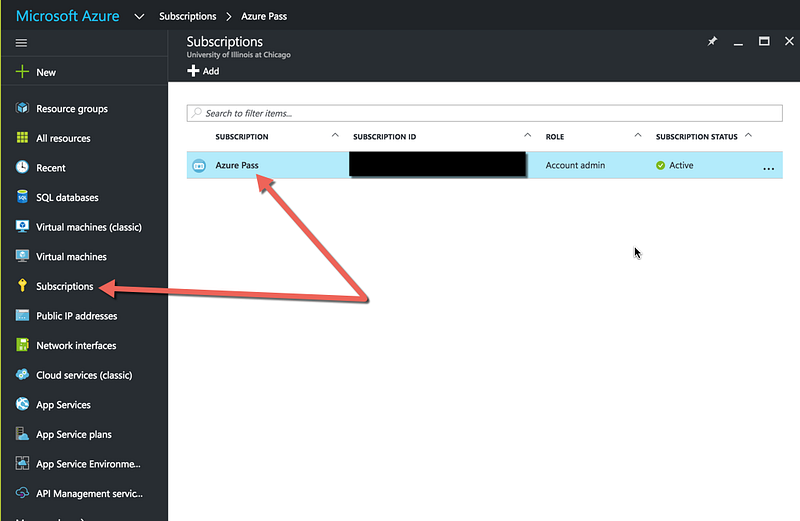Click the New button label
The image size is (800, 521).
[46, 72]
